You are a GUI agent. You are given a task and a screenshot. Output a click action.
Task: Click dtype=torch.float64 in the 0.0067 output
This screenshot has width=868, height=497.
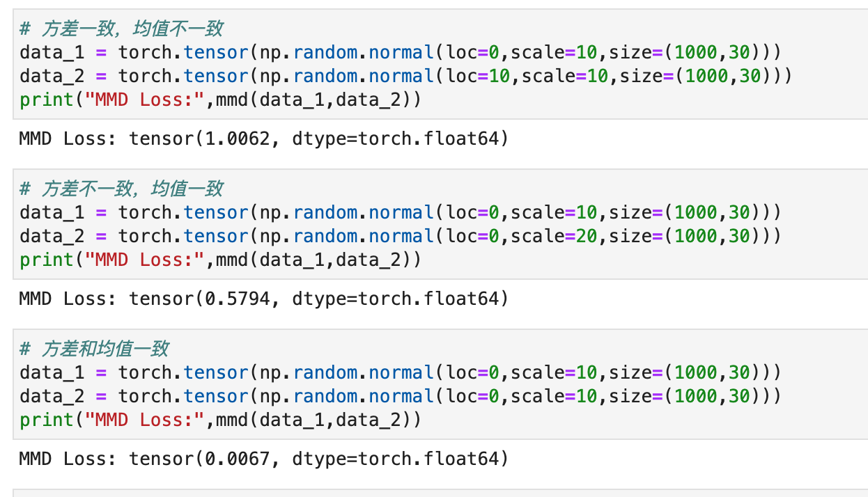point(395,459)
